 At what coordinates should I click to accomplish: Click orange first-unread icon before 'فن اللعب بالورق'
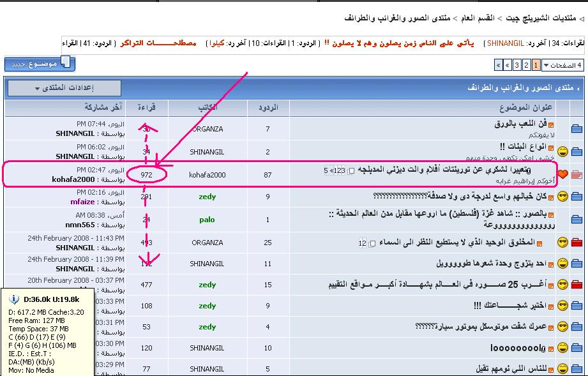click(552, 124)
